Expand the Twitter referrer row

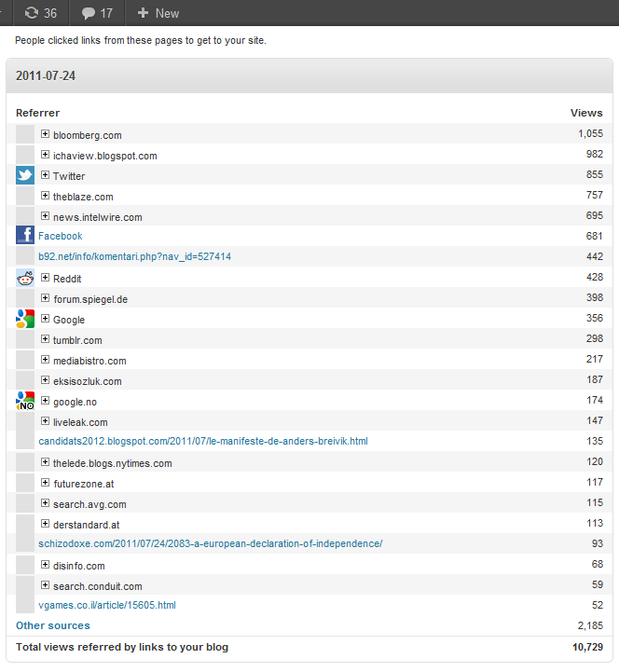(45, 175)
